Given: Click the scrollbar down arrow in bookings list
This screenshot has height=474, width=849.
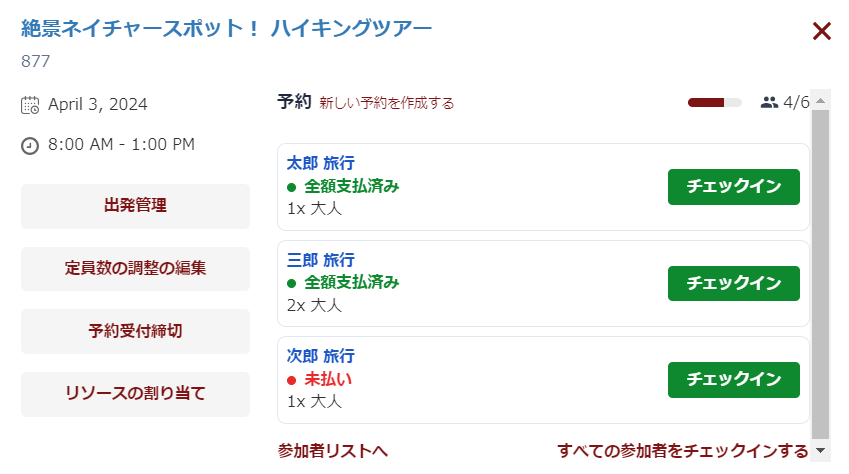Looking at the screenshot, I should pyautogui.click(x=821, y=452).
